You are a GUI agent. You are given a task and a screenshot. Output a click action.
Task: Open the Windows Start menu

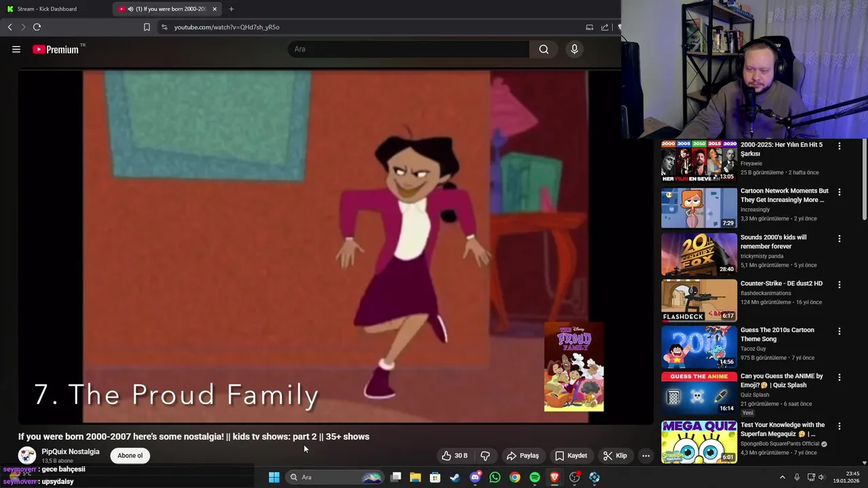tap(274, 477)
